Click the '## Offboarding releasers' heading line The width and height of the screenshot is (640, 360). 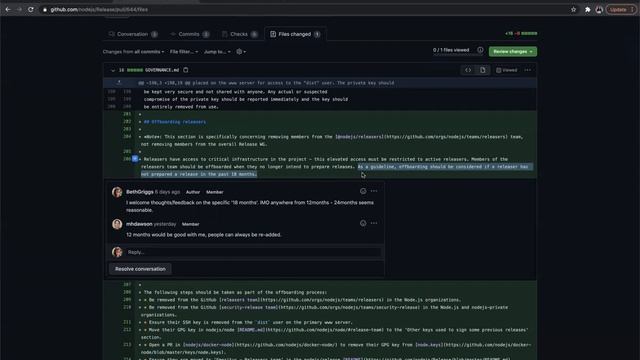tap(175, 122)
